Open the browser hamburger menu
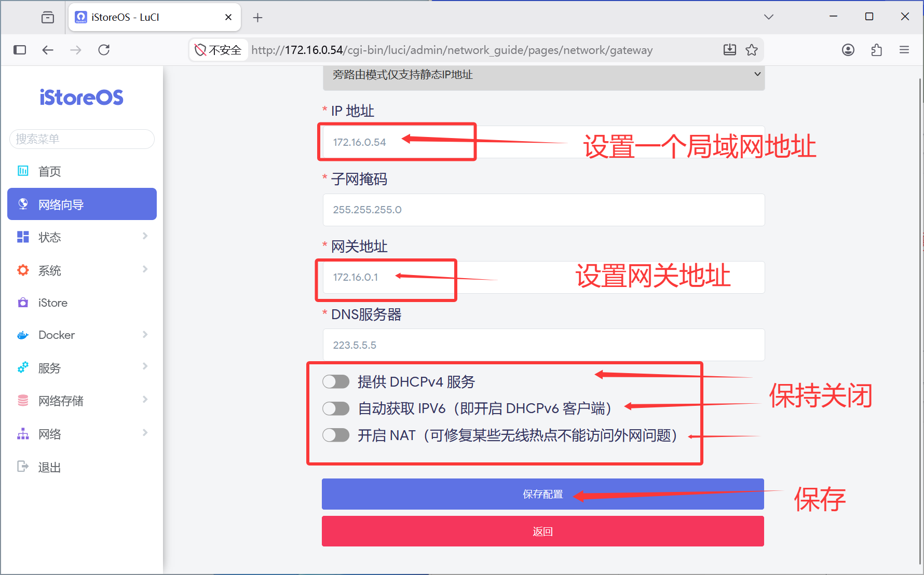 click(904, 50)
